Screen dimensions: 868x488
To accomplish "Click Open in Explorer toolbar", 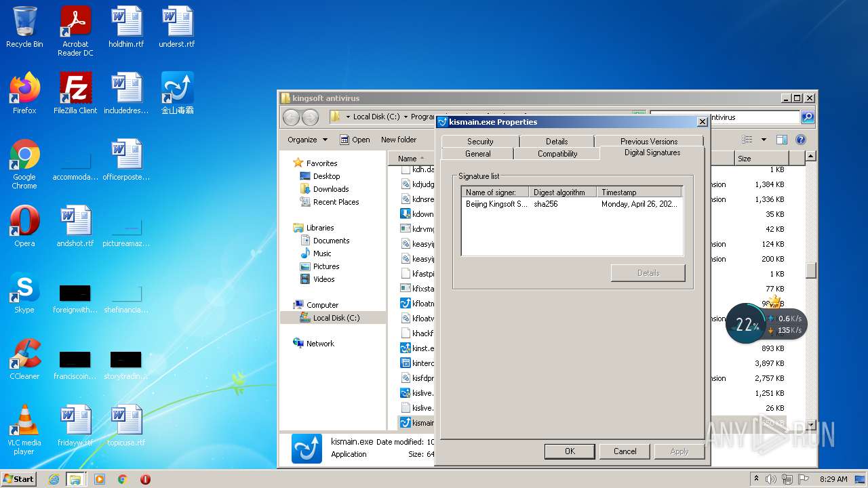I will click(x=355, y=140).
